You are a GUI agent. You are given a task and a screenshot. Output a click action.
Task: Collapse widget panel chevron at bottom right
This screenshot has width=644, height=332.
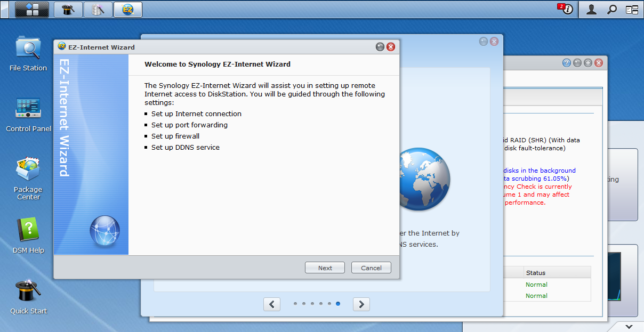click(x=629, y=326)
